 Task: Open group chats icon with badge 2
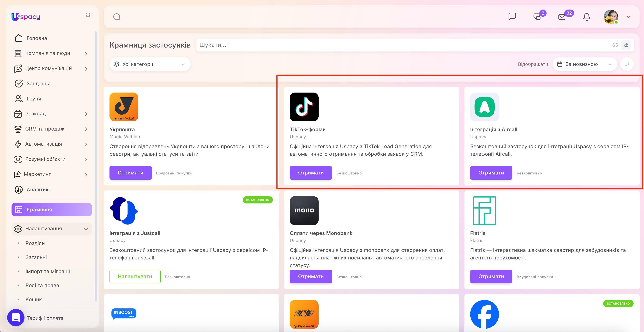coord(537,17)
